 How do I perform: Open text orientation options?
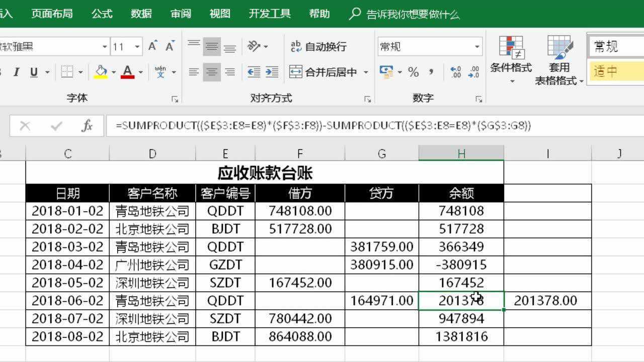257,47
